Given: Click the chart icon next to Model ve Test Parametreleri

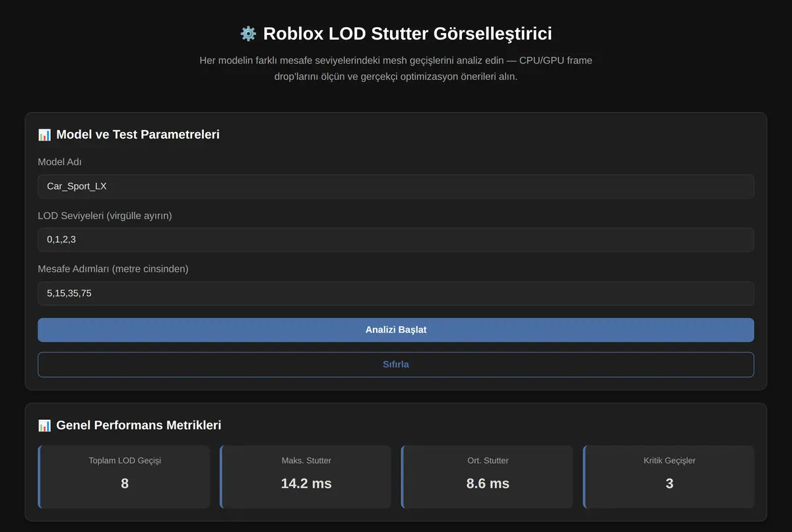Looking at the screenshot, I should click(44, 135).
